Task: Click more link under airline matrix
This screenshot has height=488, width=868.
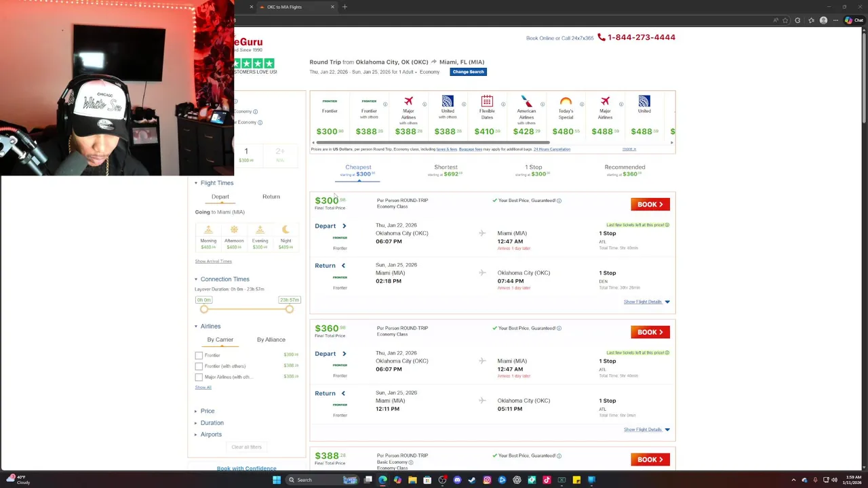Action: click(629, 149)
